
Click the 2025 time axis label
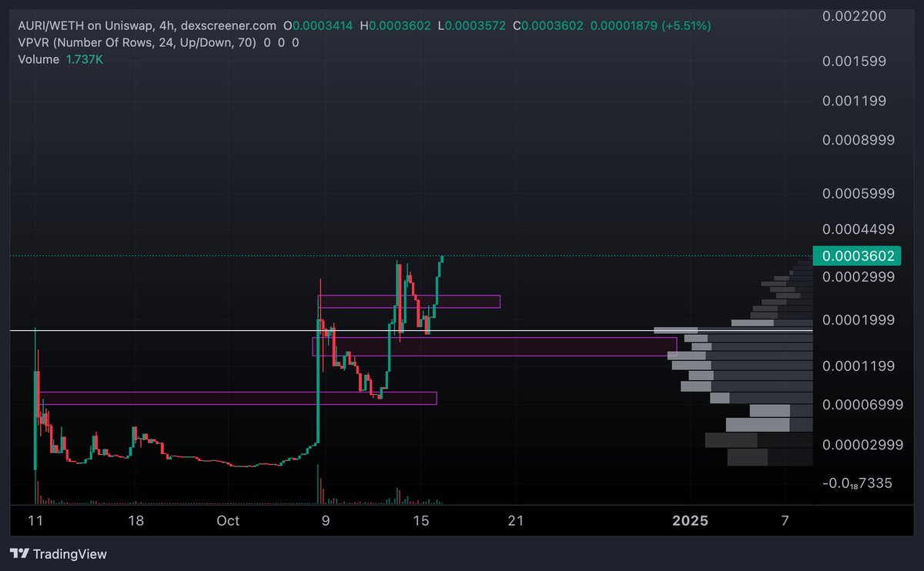690,521
